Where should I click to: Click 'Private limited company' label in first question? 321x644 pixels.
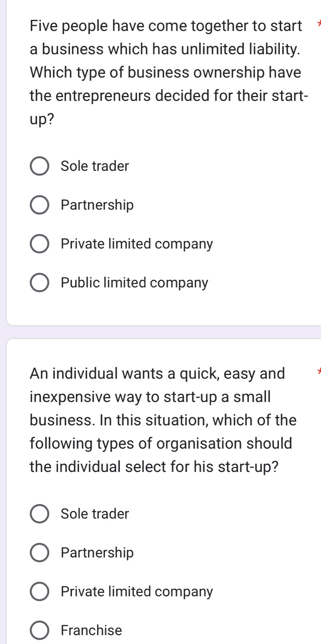[x=137, y=244]
